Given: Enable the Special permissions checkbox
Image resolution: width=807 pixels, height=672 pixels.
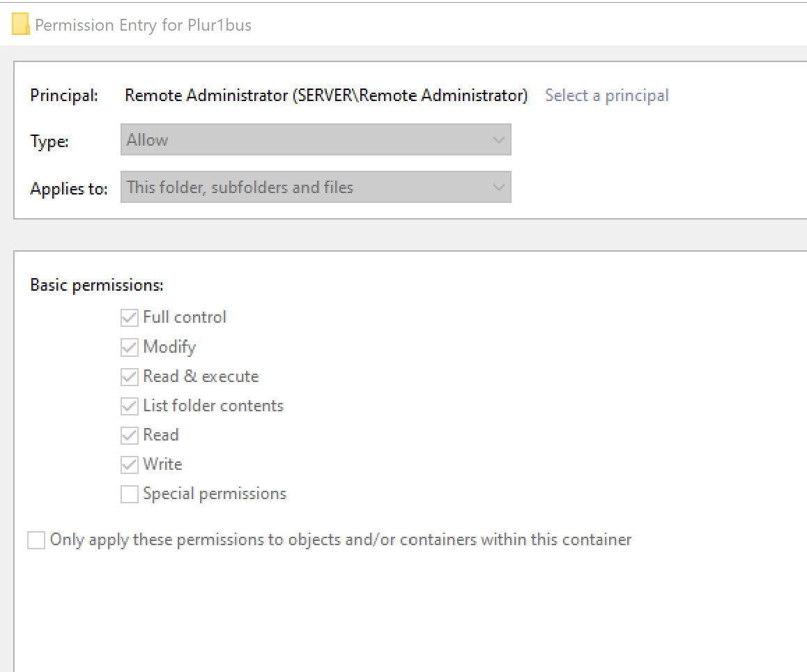Looking at the screenshot, I should (129, 494).
